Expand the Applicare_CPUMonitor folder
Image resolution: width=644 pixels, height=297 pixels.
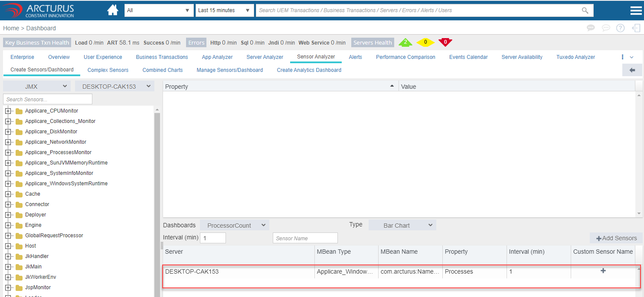8,111
